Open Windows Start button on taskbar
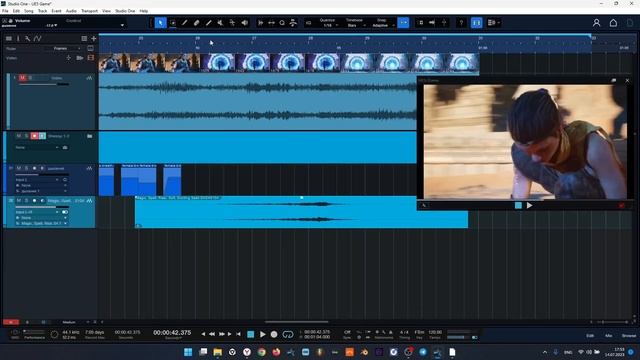Viewport: 640px width, 360px height. [188, 352]
